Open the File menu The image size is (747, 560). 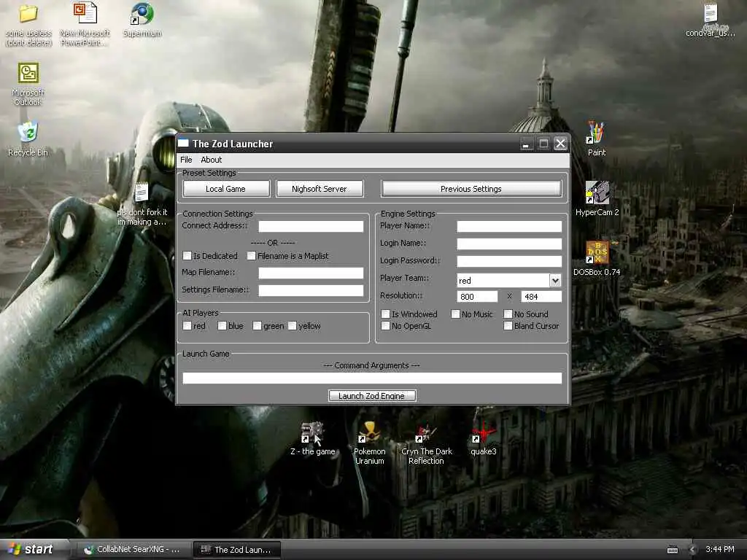[x=186, y=160]
